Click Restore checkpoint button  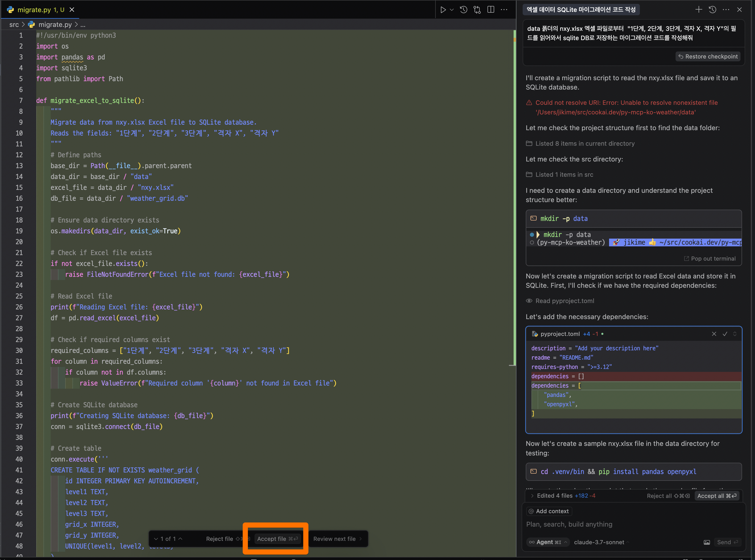point(708,57)
